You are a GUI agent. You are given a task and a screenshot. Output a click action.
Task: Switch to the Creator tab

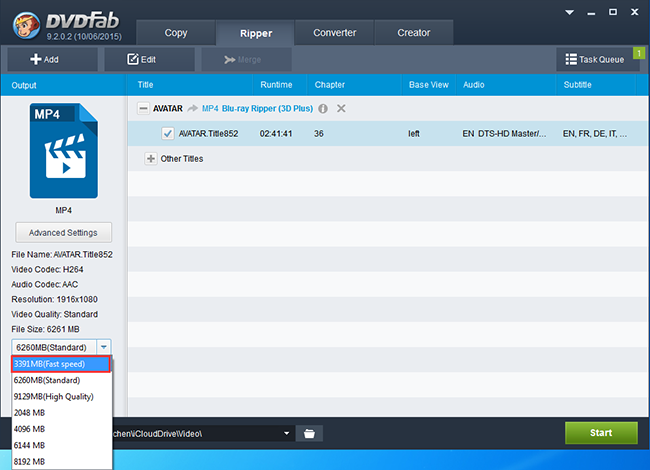[414, 33]
